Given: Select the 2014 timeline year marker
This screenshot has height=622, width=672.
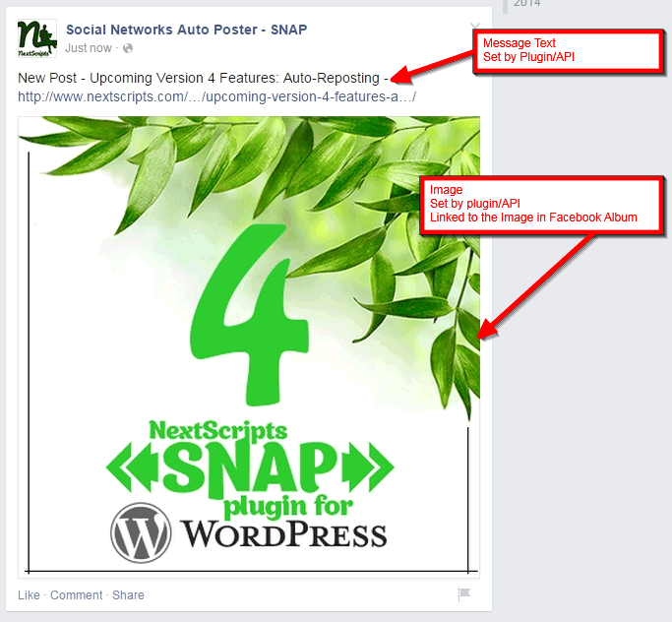Looking at the screenshot, I should click(526, 3).
